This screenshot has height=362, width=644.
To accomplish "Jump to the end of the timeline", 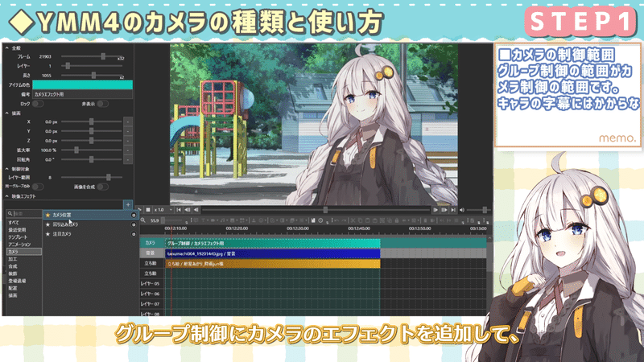I will (453, 210).
